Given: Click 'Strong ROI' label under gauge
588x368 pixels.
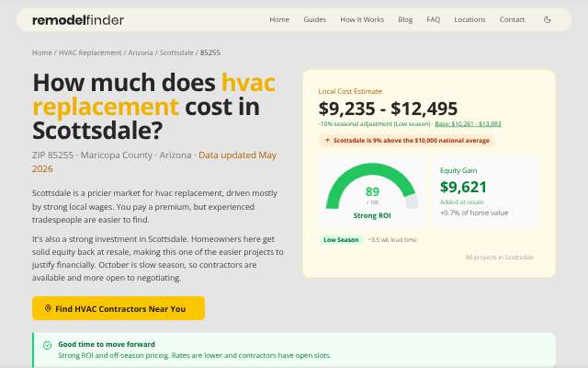Looking at the screenshot, I should point(372,215).
